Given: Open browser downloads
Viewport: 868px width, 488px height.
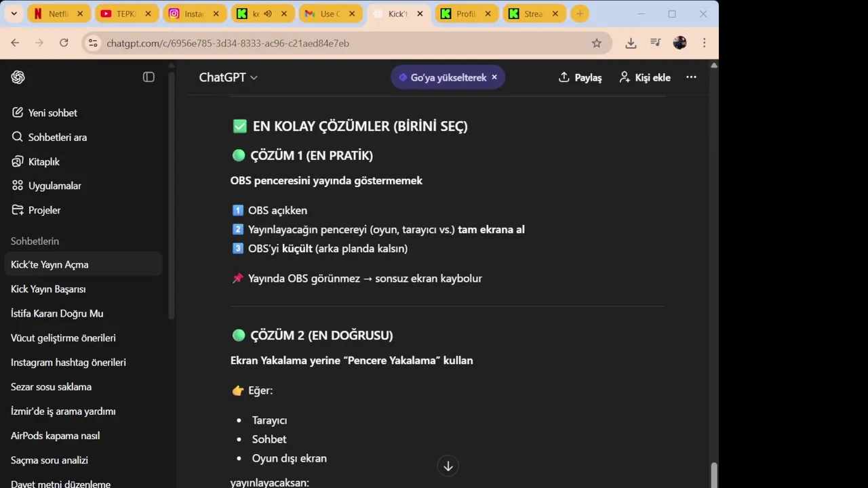Looking at the screenshot, I should point(631,43).
